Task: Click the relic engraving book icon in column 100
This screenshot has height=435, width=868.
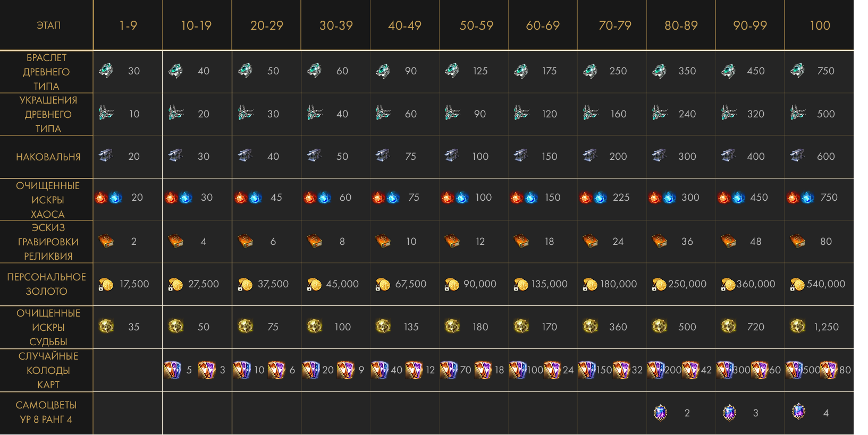Action: (x=798, y=241)
